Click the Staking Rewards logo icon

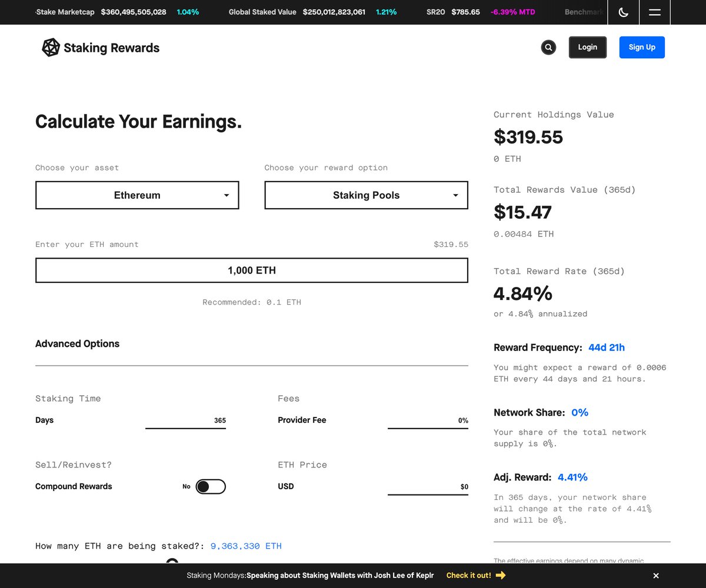click(51, 48)
